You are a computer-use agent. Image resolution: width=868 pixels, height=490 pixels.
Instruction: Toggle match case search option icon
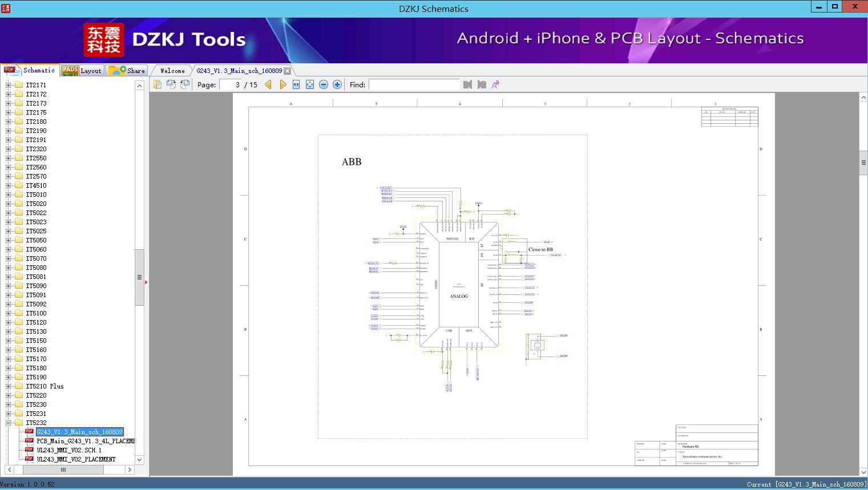(495, 84)
